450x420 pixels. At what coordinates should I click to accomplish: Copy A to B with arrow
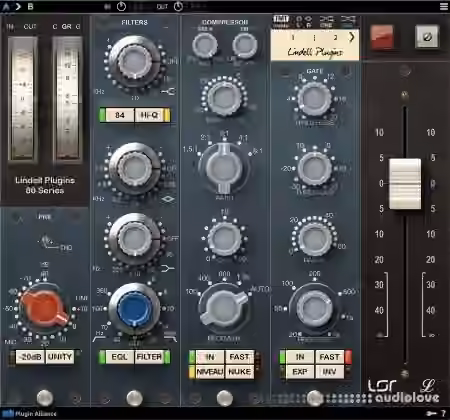pos(18,6)
